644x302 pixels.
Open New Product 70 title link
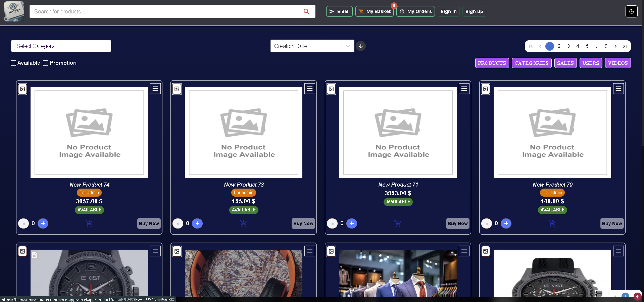coord(552,185)
